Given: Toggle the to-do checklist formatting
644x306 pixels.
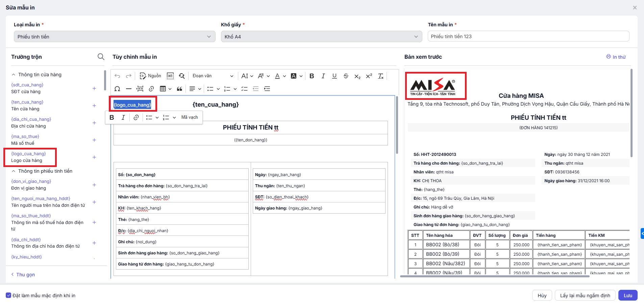Looking at the screenshot, I should coord(244,89).
